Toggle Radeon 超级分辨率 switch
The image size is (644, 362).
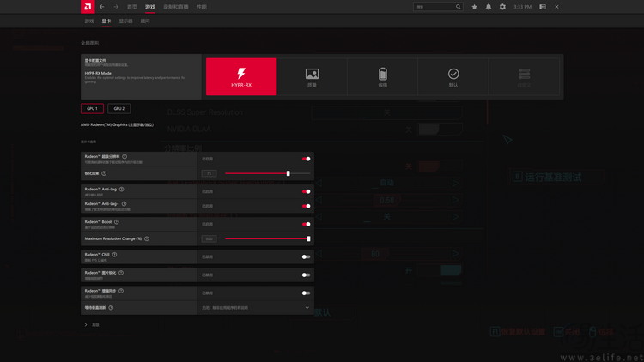(x=306, y=159)
